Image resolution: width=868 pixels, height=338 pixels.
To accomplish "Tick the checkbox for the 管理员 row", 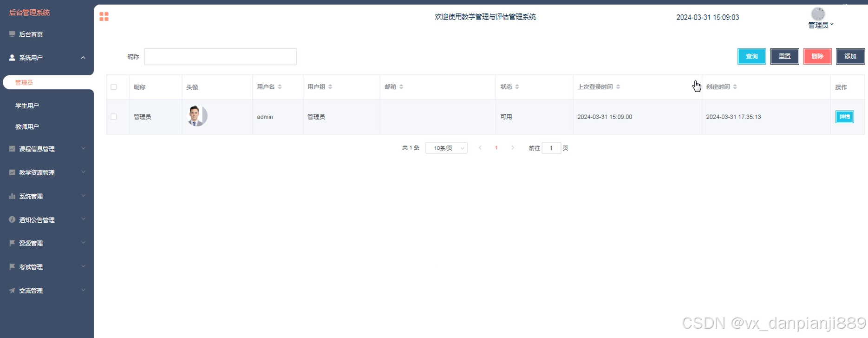I will click(x=114, y=117).
